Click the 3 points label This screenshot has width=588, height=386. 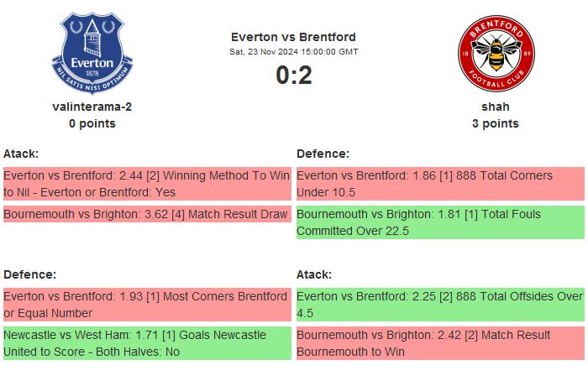495,123
